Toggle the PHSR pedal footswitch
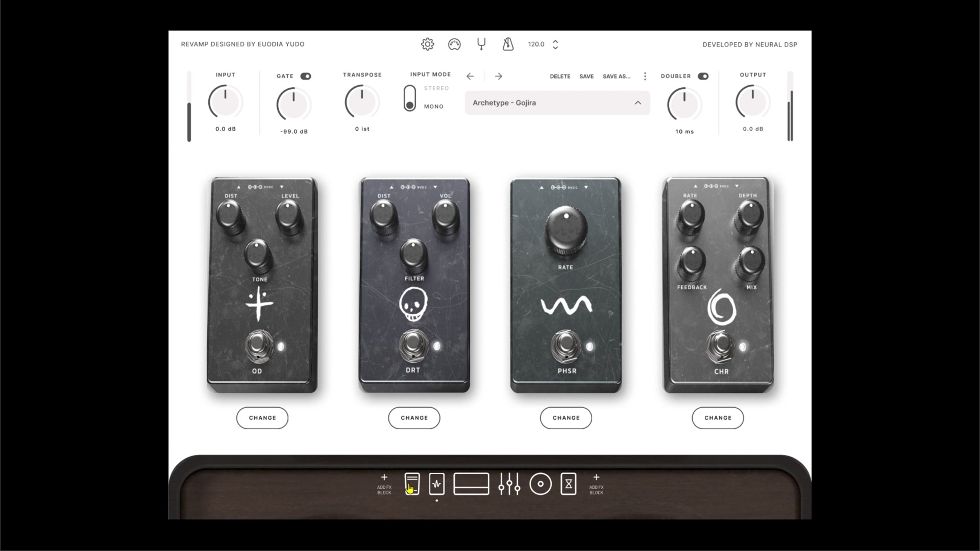980x551 pixels. [565, 345]
